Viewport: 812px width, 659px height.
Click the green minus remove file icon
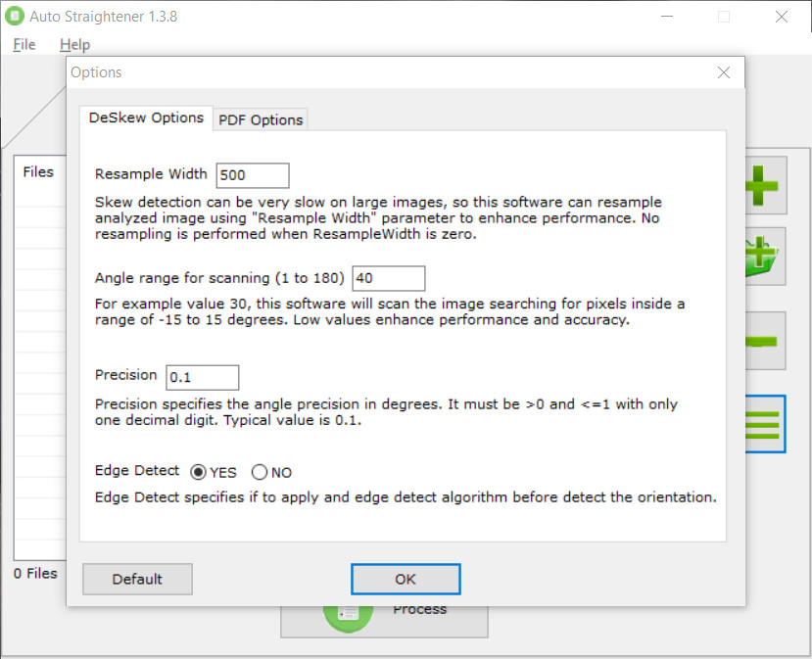[x=765, y=341]
